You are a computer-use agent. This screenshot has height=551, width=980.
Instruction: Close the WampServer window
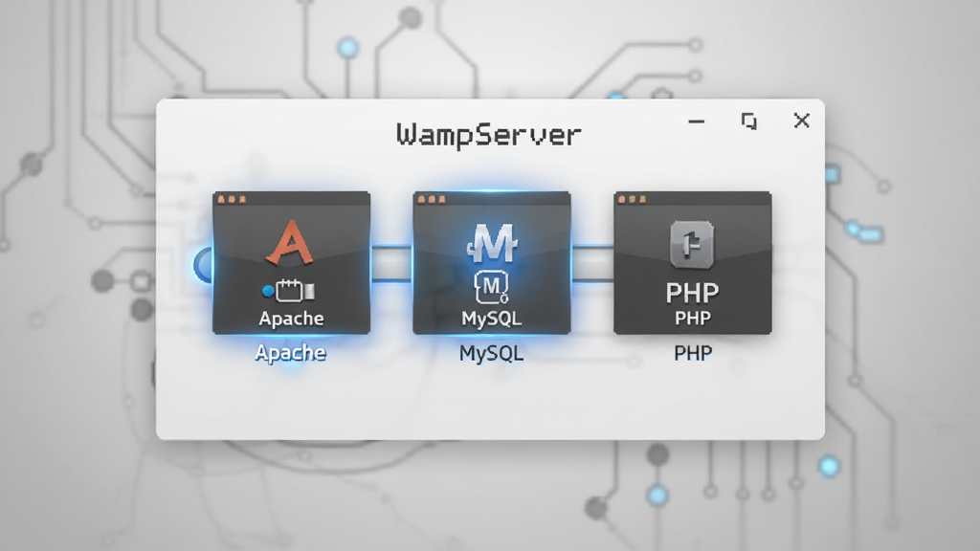801,121
